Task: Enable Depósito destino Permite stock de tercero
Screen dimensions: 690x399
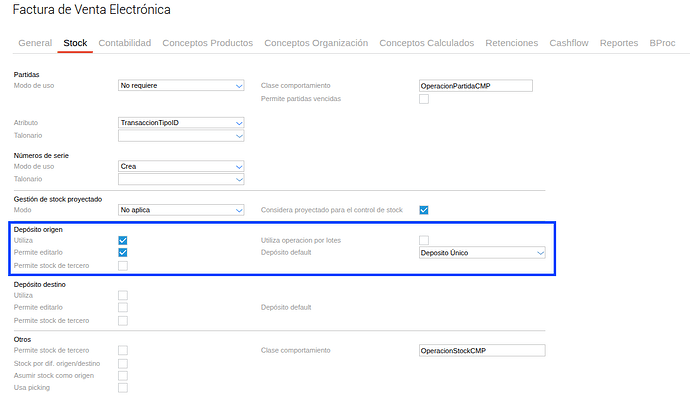Action: point(123,321)
